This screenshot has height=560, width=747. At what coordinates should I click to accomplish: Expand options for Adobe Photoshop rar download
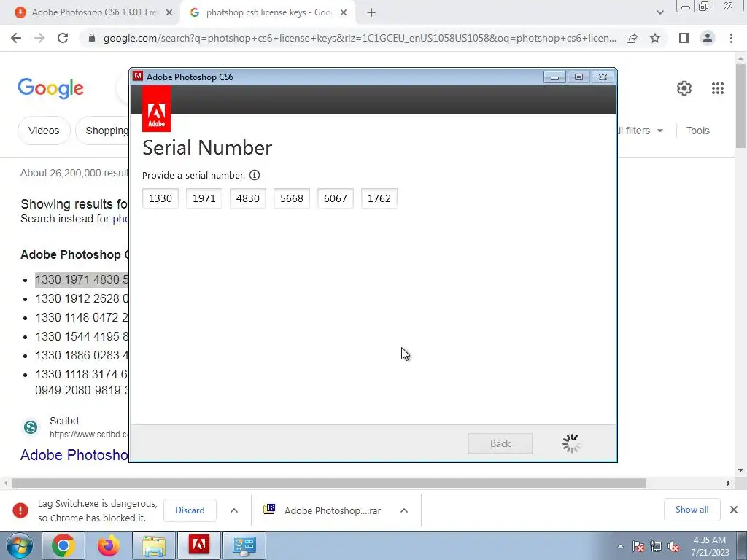(x=404, y=510)
